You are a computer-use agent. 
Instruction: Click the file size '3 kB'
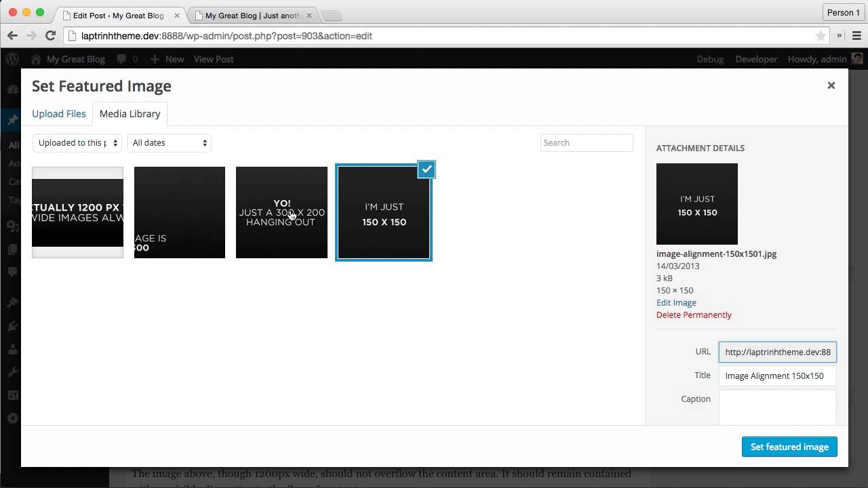665,279
